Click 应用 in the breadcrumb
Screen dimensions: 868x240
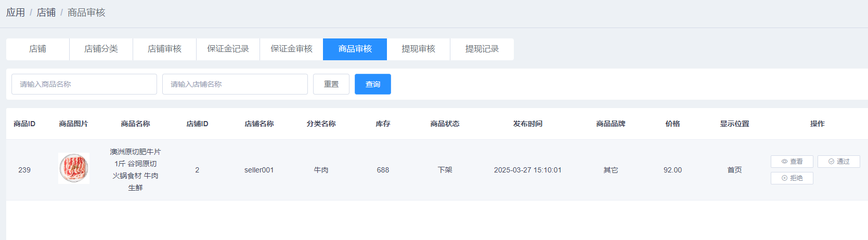16,12
